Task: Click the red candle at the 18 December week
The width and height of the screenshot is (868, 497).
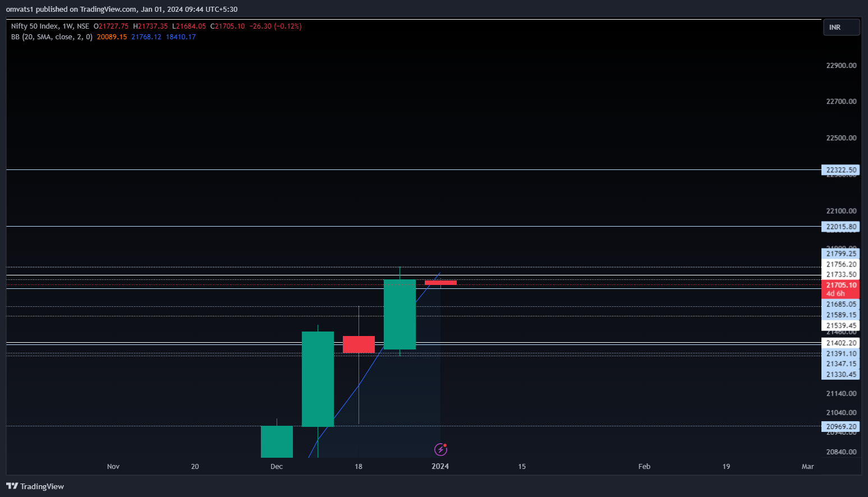Action: pos(359,344)
